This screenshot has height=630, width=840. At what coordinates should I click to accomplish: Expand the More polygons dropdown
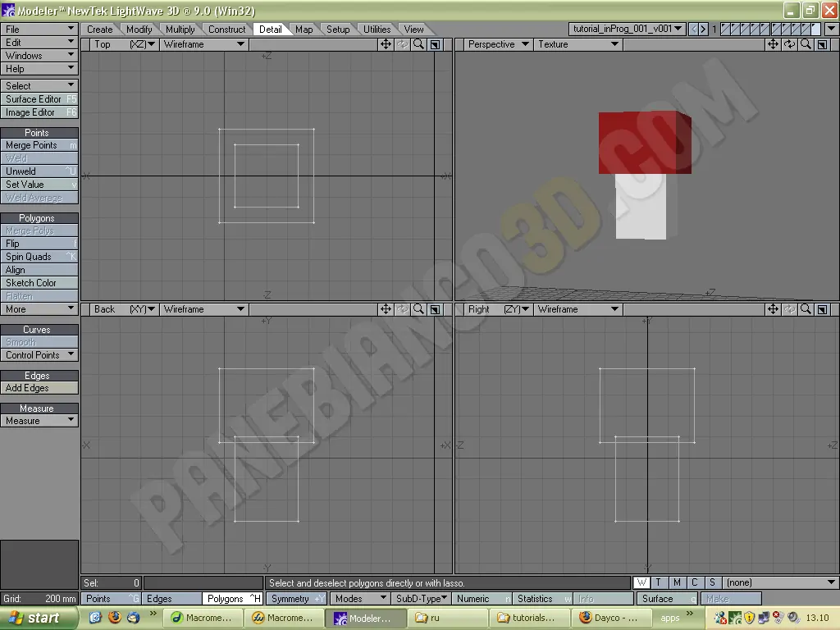(x=39, y=309)
